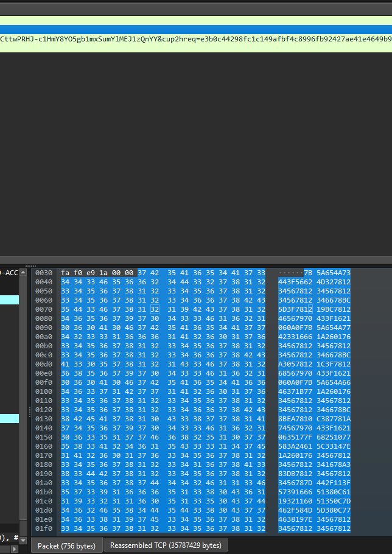The image size is (392, 554).
Task: Select offset label 01a0
Action: (44, 483)
